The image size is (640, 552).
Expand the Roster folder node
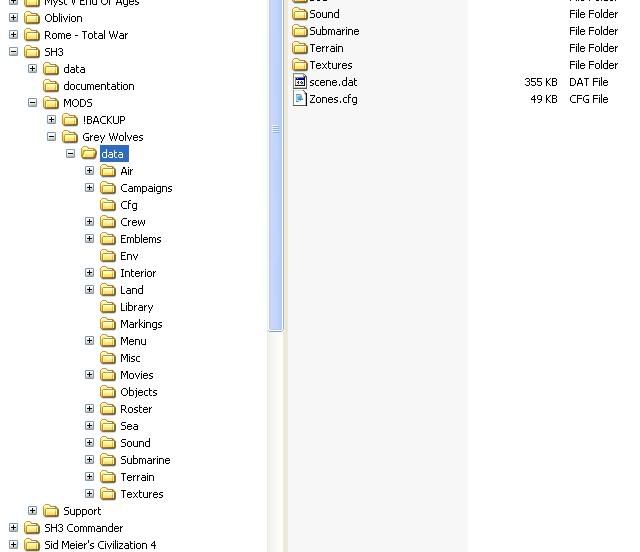point(89,409)
